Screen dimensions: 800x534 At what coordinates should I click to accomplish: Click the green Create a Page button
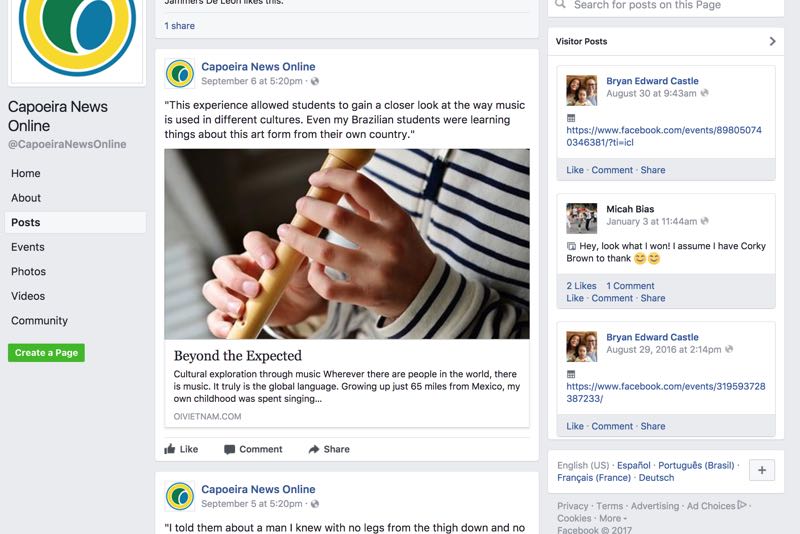[x=46, y=352]
